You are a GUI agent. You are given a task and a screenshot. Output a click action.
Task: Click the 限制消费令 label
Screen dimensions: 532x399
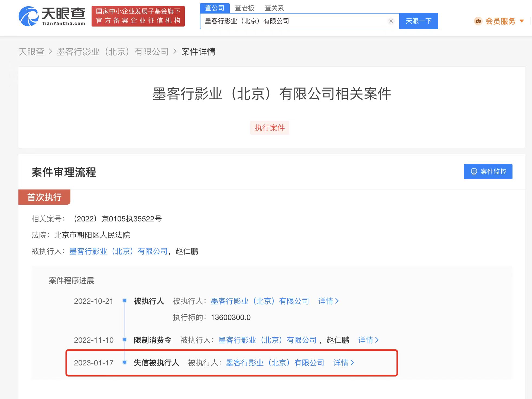pyautogui.click(x=153, y=340)
